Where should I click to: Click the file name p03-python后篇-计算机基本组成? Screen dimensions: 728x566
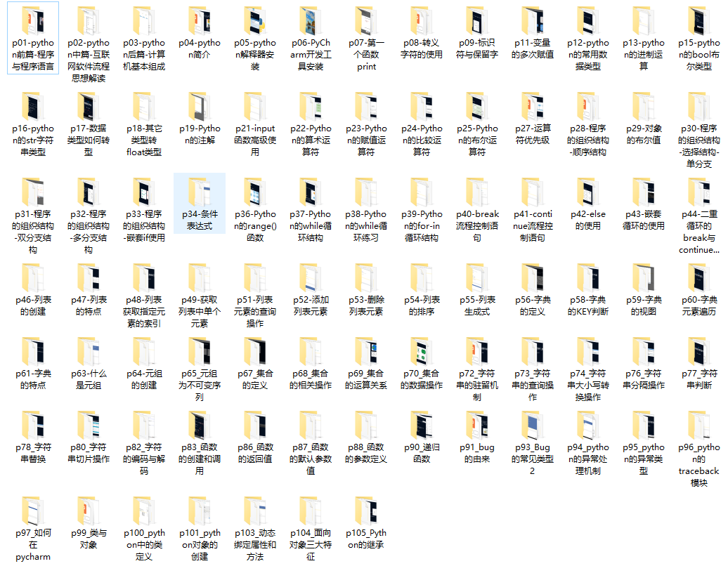tap(144, 55)
